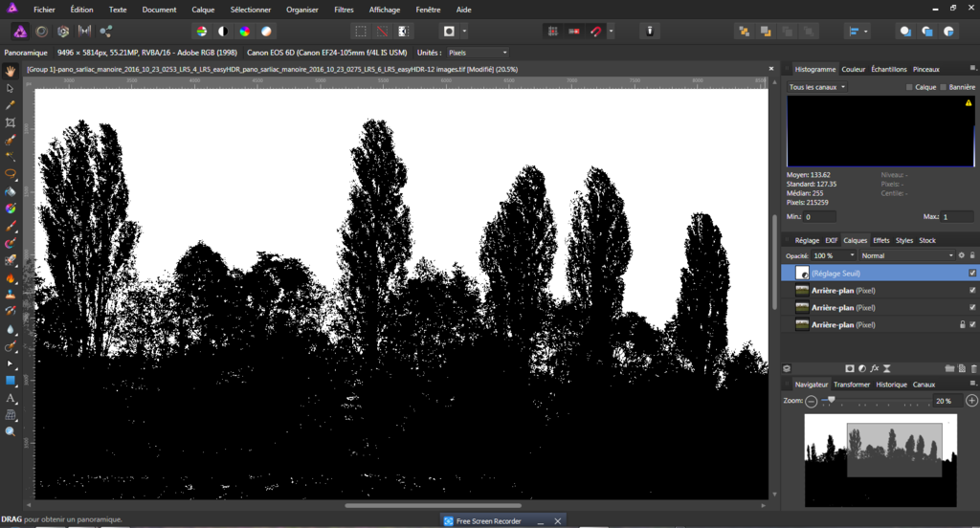Screen dimensions: 980x528
Task: Select the Mesh Warp grid tool
Action: 10,415
